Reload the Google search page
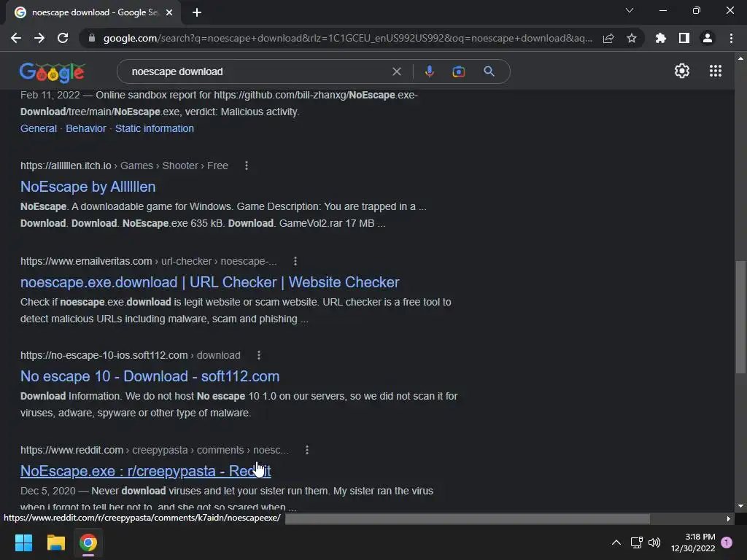 coord(63,38)
